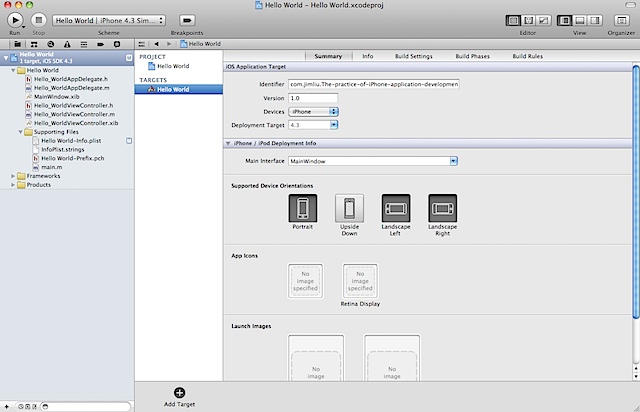Click the Add Target button
Image resolution: width=640 pixels, height=412 pixels.
pyautogui.click(x=179, y=393)
